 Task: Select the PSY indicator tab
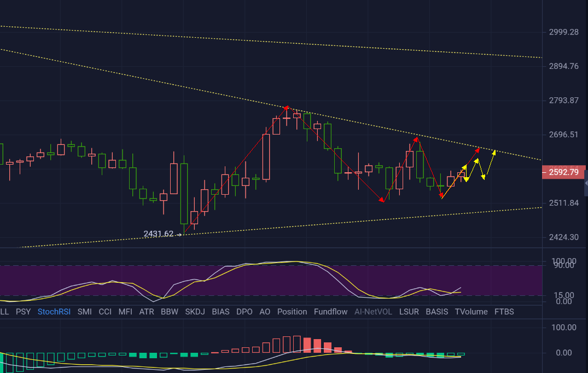(24, 312)
